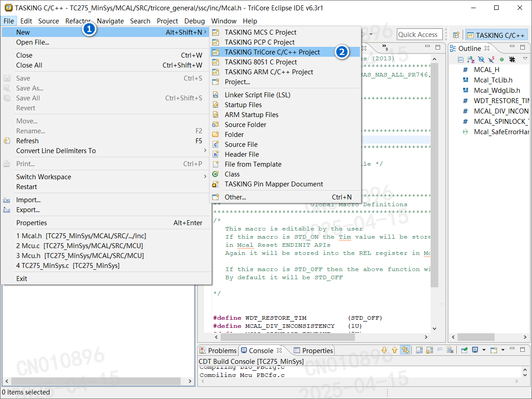Select MCAL_H in Outline
The height and width of the screenshot is (399, 532).
coord(486,69)
